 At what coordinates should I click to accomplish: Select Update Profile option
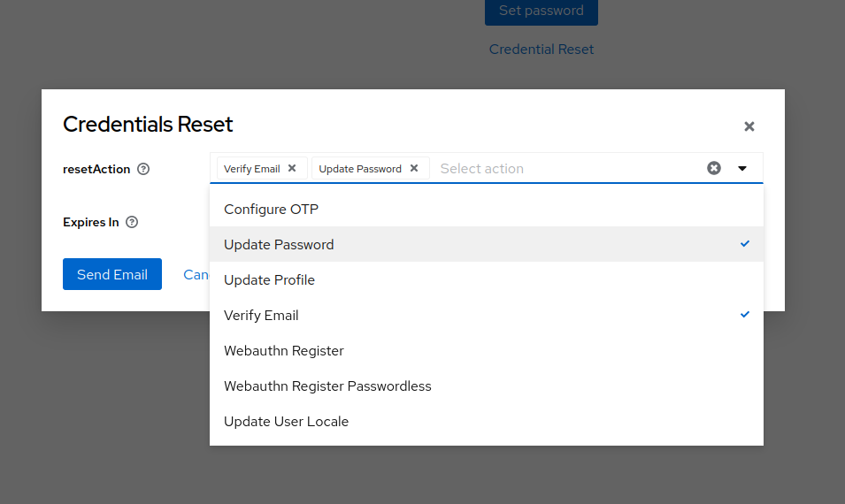point(269,280)
